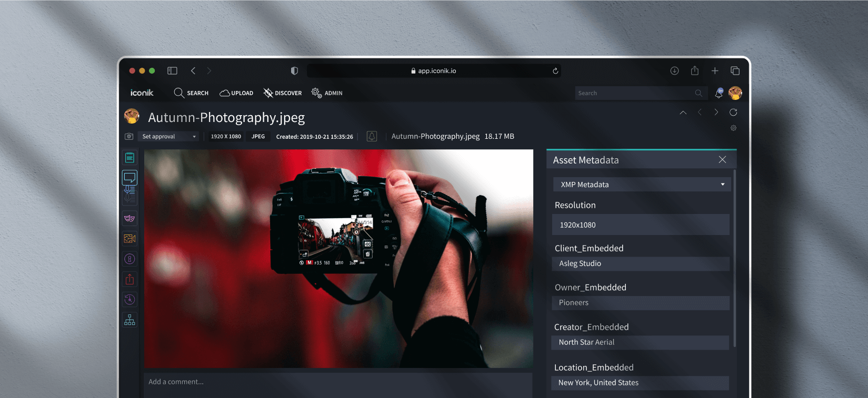Open the hierarchy relations sidebar icon

pyautogui.click(x=129, y=320)
